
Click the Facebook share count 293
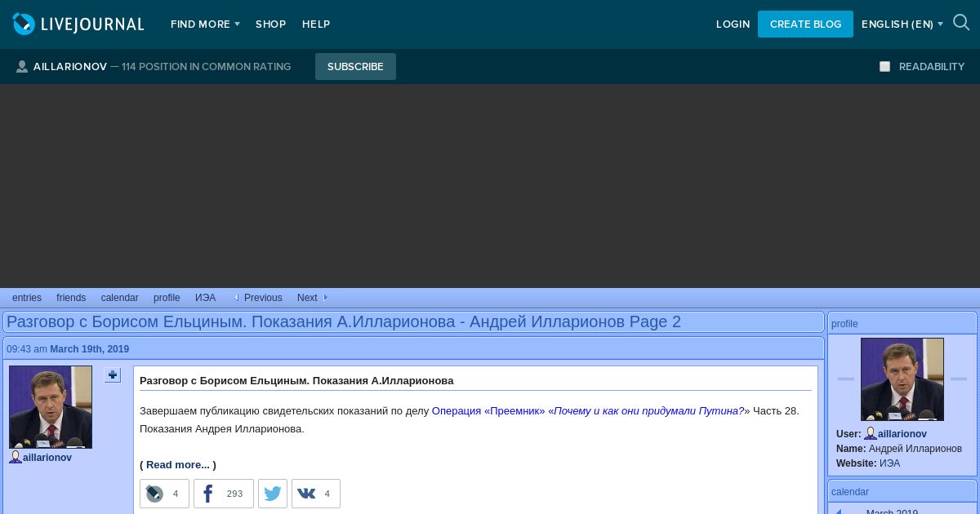click(234, 494)
